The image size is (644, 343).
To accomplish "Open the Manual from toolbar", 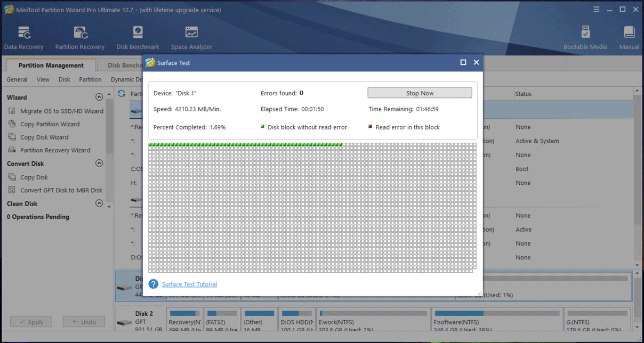I will 629,38.
